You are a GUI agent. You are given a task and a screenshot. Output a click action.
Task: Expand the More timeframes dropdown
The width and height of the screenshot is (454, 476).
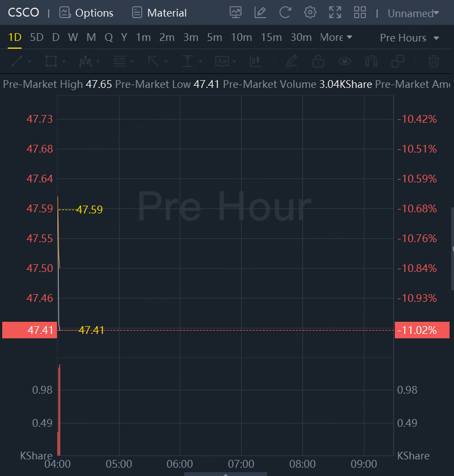(336, 37)
